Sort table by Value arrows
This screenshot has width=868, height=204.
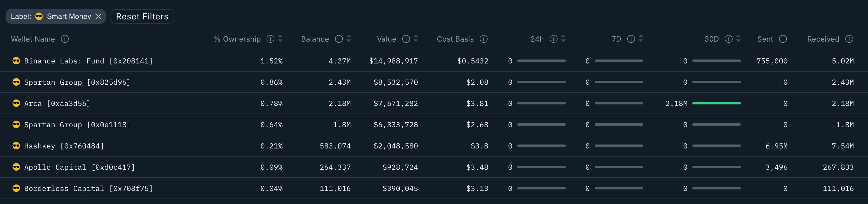tap(416, 39)
